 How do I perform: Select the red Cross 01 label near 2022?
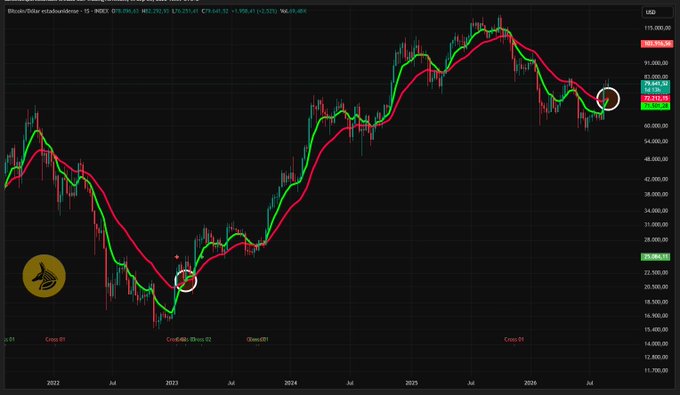tap(55, 340)
